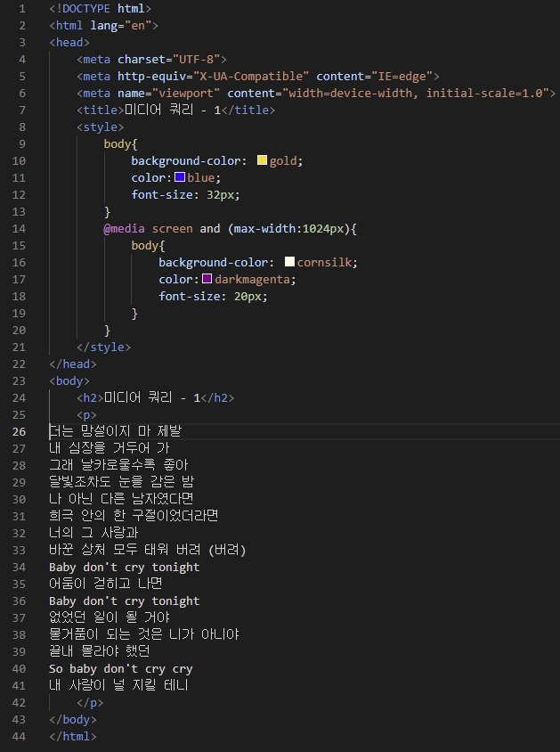Click the line 그래 날카로울수록 좋아
This screenshot has width=560, height=752.
tap(118, 465)
